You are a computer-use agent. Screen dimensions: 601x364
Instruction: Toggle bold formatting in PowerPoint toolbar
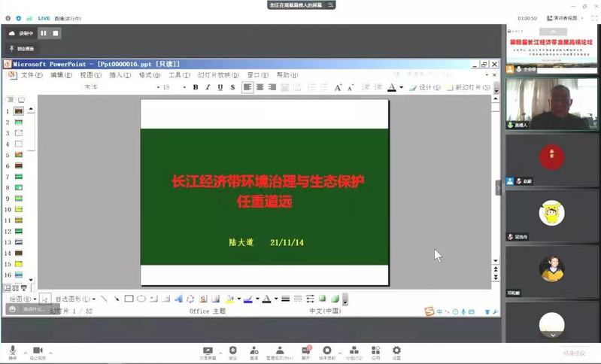tap(196, 87)
